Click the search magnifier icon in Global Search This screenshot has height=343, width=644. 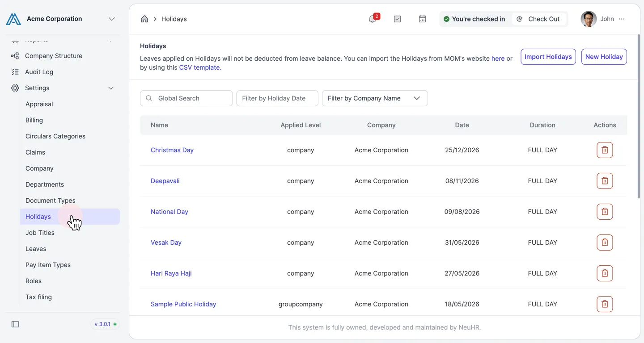tap(149, 98)
